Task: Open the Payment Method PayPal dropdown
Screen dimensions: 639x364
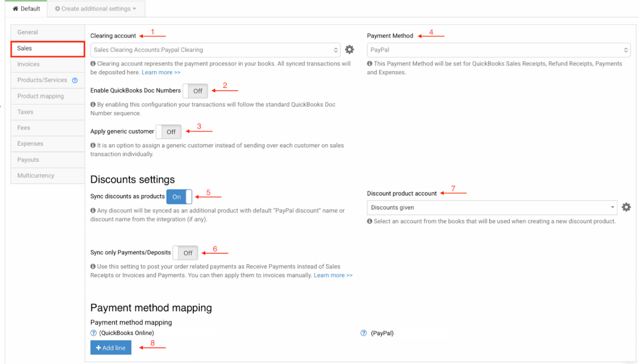Action: tap(499, 50)
